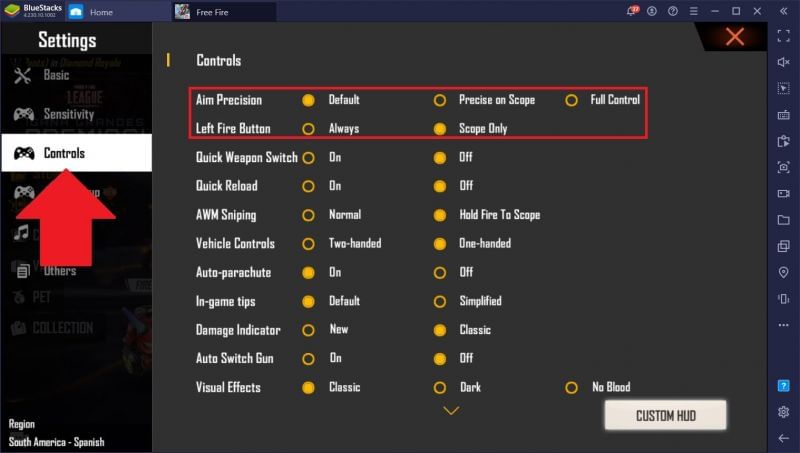This screenshot has height=453, width=800.
Task: Open the Sensitivity settings section
Action: coord(68,114)
